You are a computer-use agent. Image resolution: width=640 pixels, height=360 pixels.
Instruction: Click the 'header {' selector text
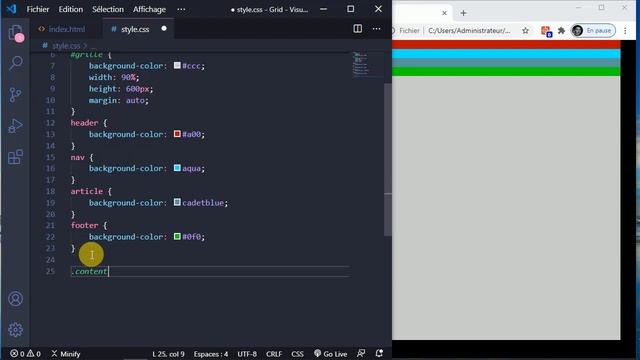(x=89, y=123)
